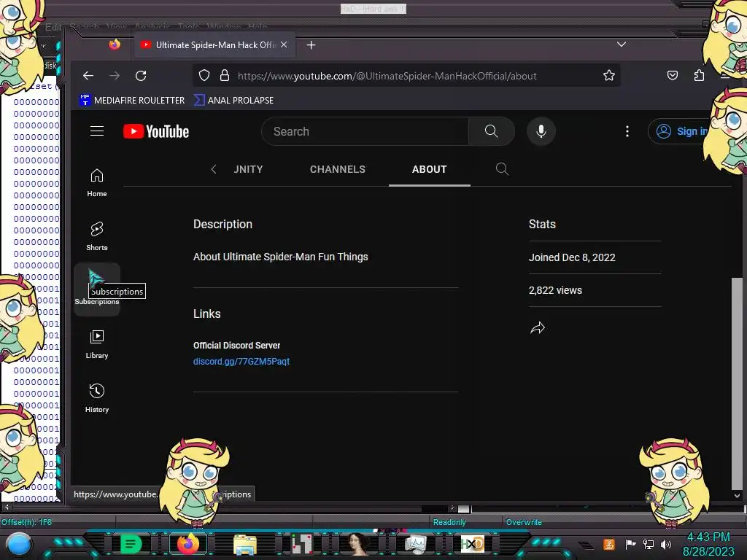
Task: Open YouTube settings three-dot menu
Action: (627, 131)
